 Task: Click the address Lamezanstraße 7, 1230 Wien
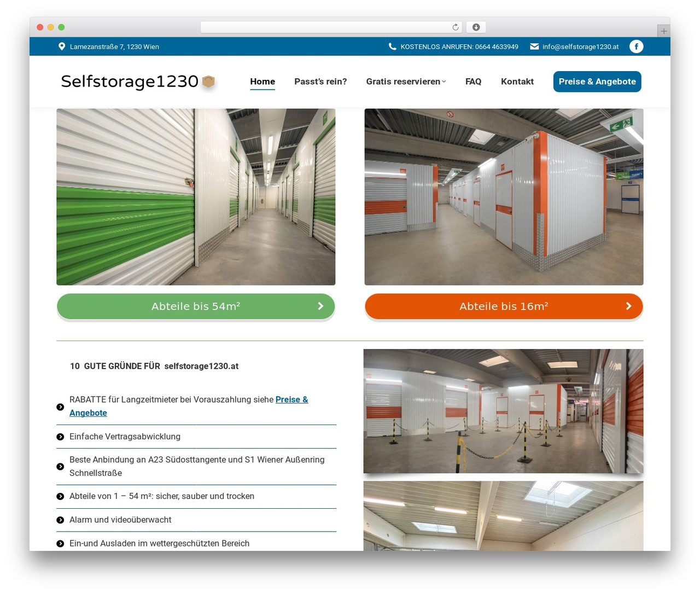[x=114, y=46]
